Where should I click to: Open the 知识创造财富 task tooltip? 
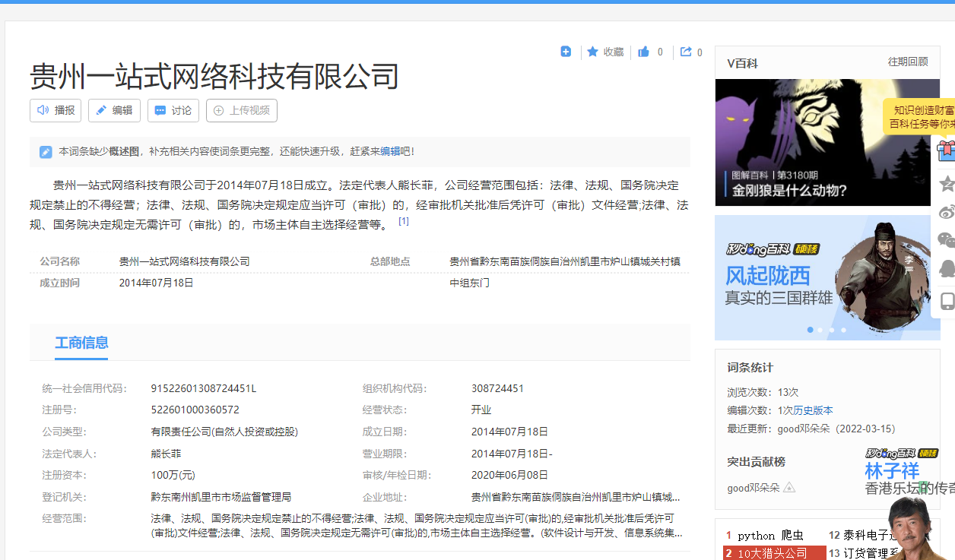(919, 116)
